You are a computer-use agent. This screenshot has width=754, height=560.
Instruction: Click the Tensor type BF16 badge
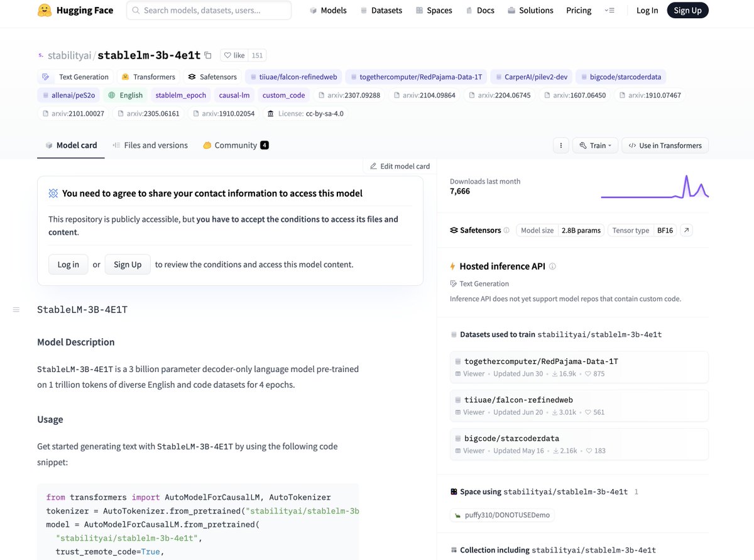click(642, 231)
